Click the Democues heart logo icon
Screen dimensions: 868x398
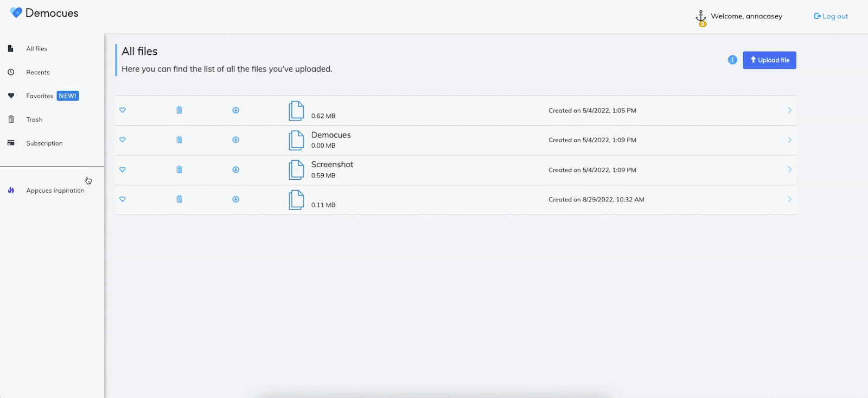pos(16,12)
